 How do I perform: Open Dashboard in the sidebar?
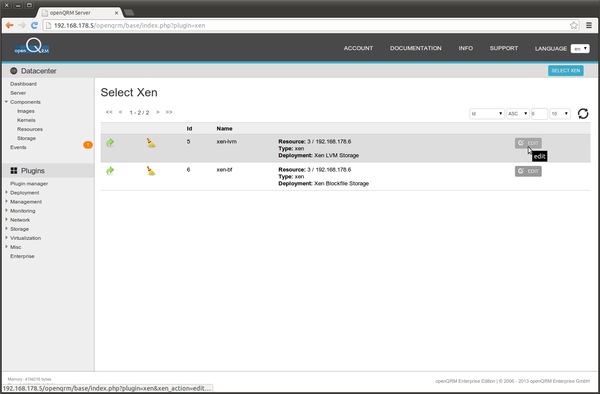[23, 84]
